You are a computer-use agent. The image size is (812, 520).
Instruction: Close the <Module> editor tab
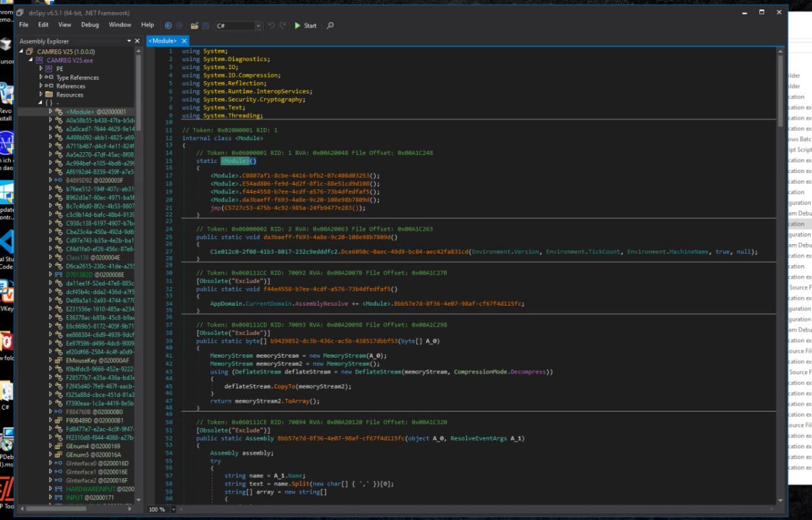pos(184,41)
